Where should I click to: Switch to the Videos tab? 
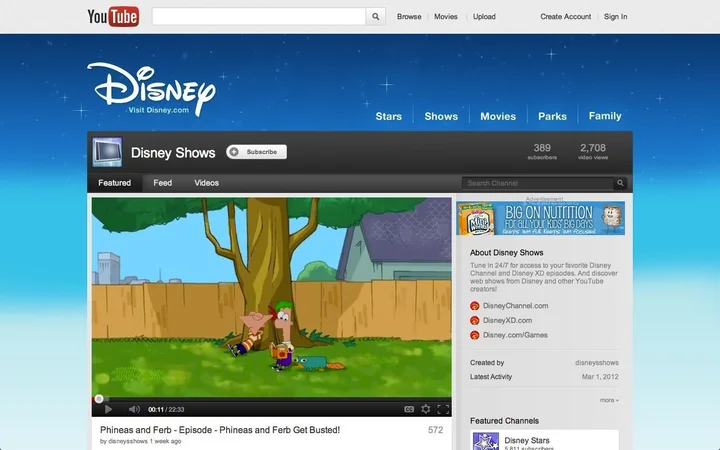coord(206,183)
